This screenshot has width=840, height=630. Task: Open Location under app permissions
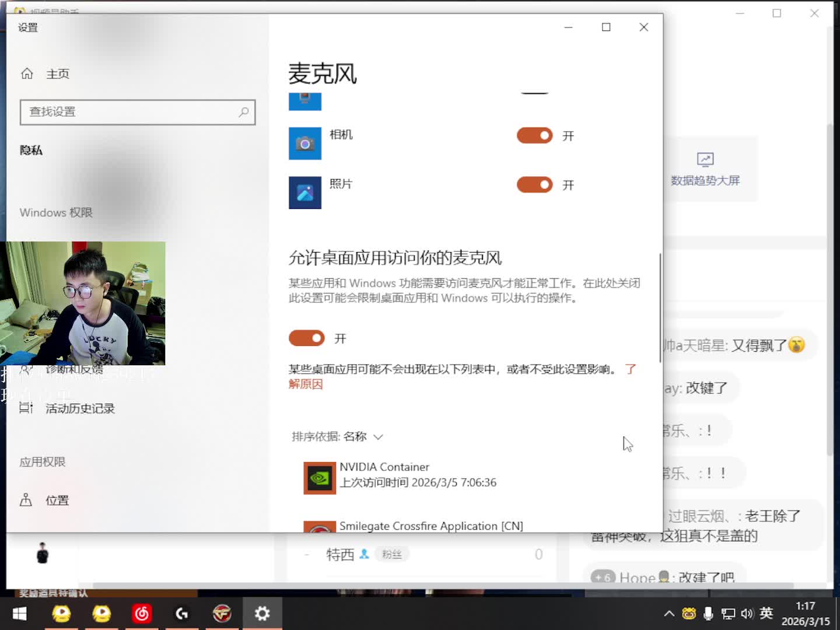[57, 501]
